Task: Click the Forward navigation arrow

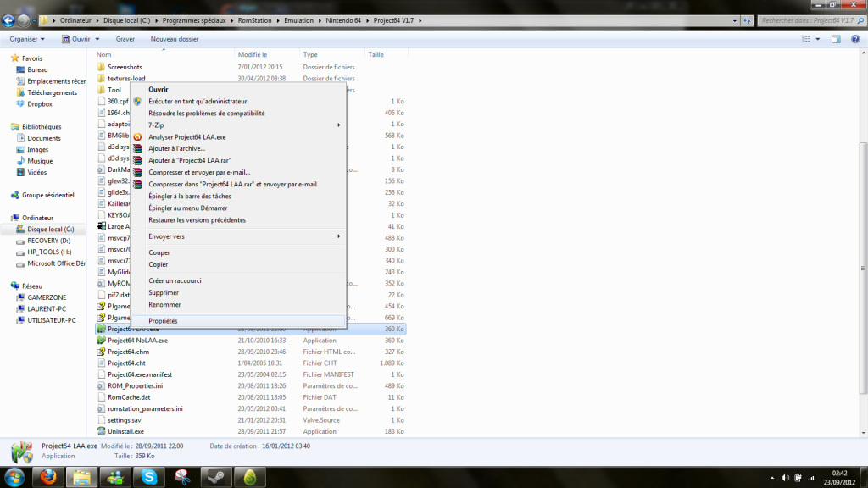Action: 23,21
